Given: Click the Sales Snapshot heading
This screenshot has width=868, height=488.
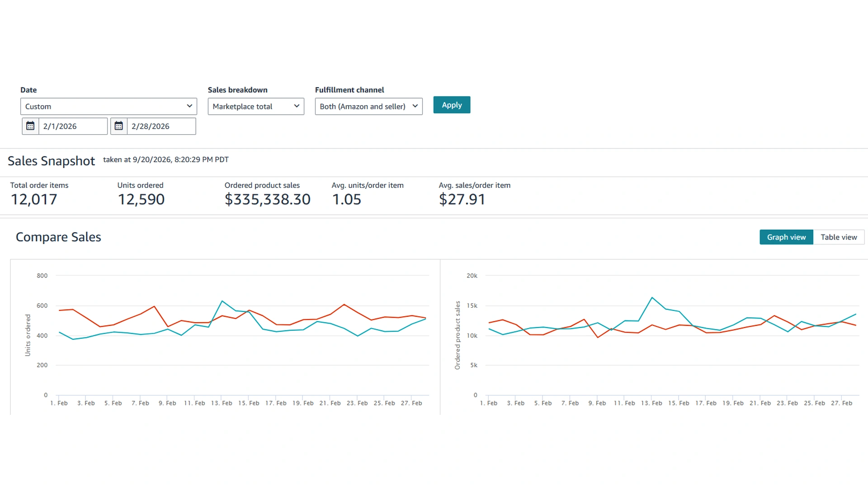Looking at the screenshot, I should 51,161.
